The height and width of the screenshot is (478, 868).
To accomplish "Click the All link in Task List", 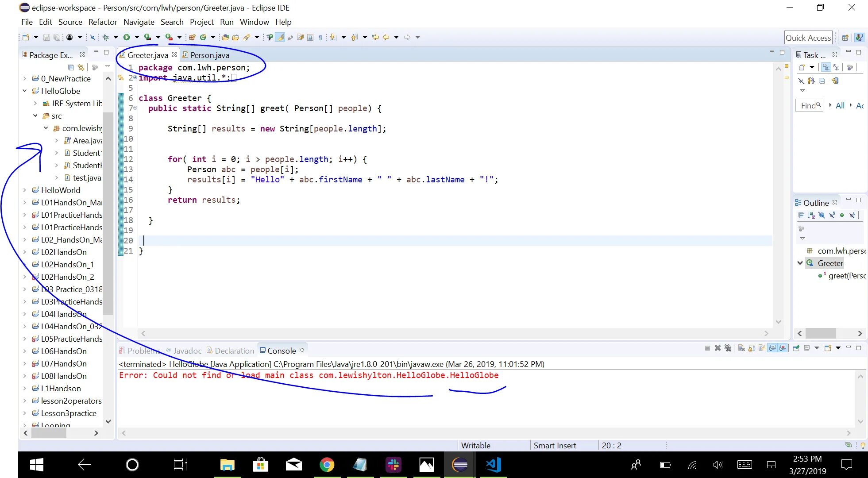I will click(x=840, y=105).
